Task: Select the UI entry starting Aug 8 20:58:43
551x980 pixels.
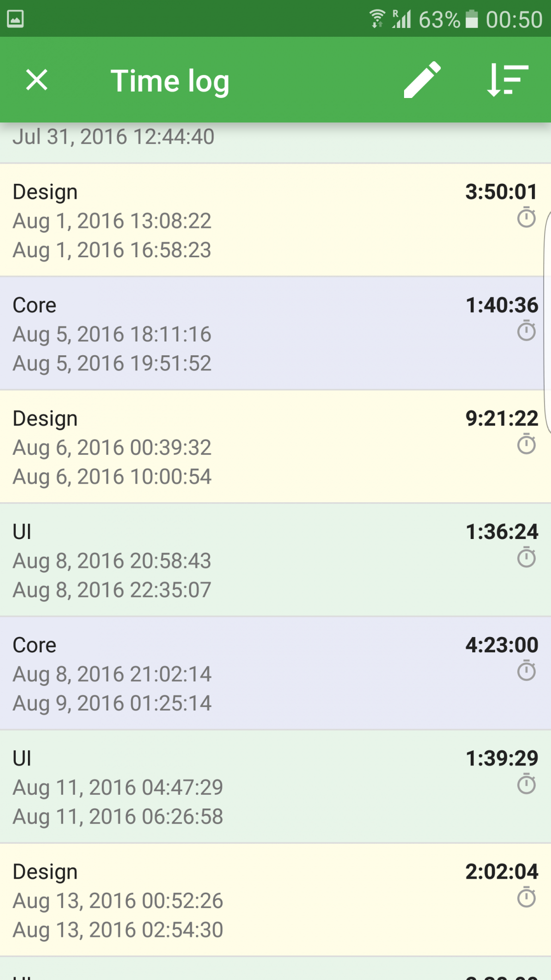Action: click(275, 560)
